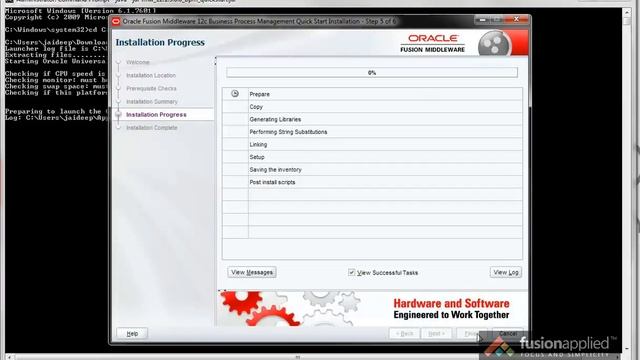Click the Help button in installer
Viewport: 640px width, 360px height.
pos(132,333)
